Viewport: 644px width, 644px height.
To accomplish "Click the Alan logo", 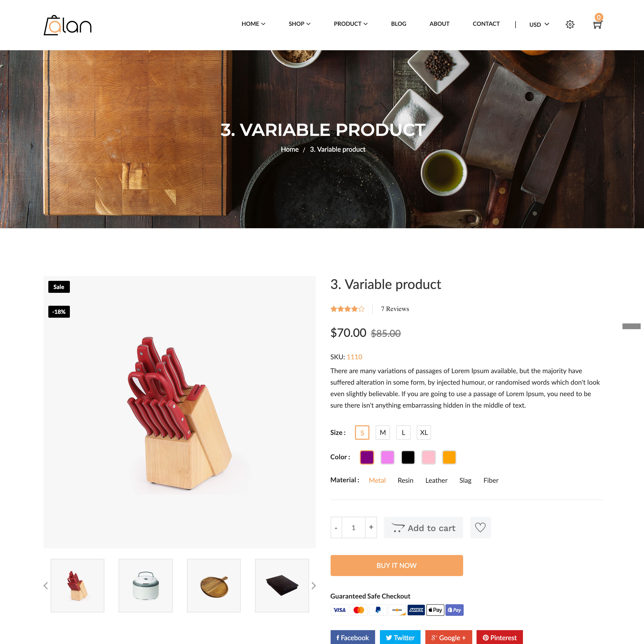I will click(68, 25).
